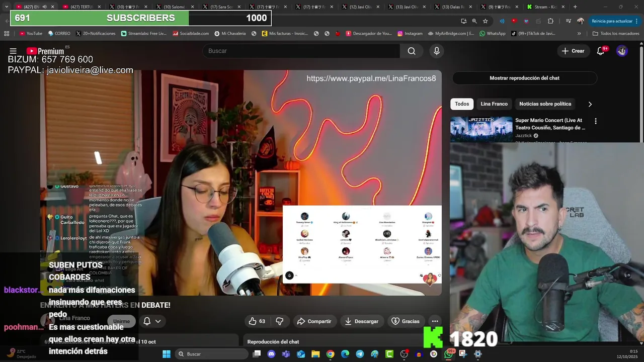The image size is (644, 362).
Task: Open Todos los marcadores folder
Action: coord(616,34)
